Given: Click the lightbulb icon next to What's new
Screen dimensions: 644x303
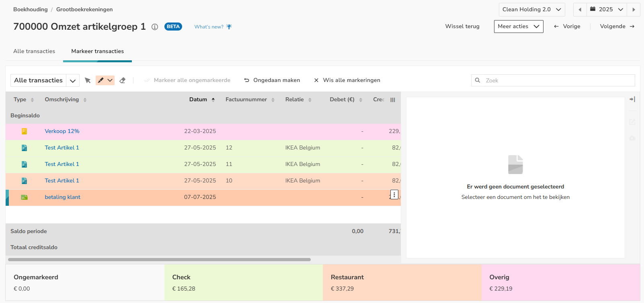Looking at the screenshot, I should (229, 27).
